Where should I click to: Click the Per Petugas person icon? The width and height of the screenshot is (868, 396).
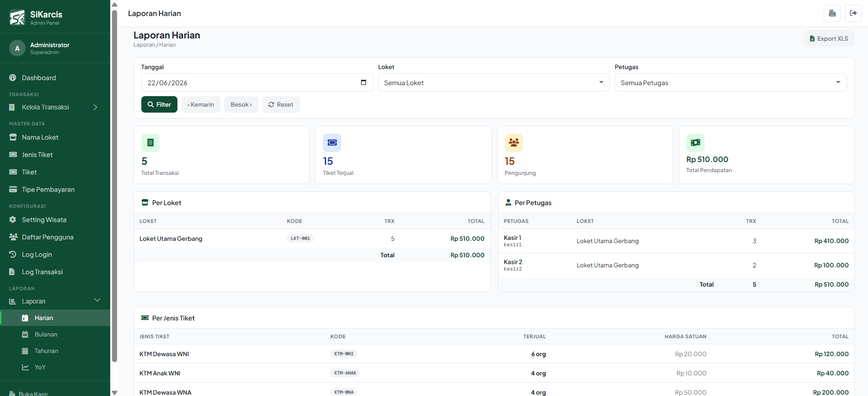(x=508, y=202)
